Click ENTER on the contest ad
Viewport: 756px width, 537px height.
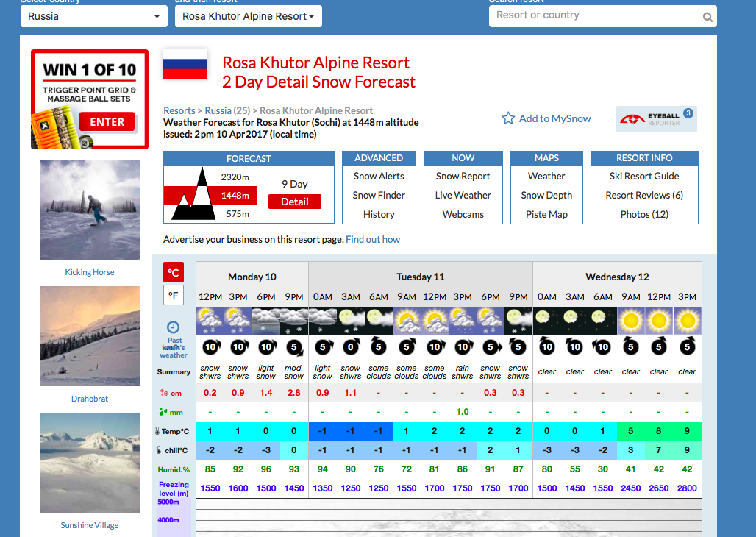(107, 121)
